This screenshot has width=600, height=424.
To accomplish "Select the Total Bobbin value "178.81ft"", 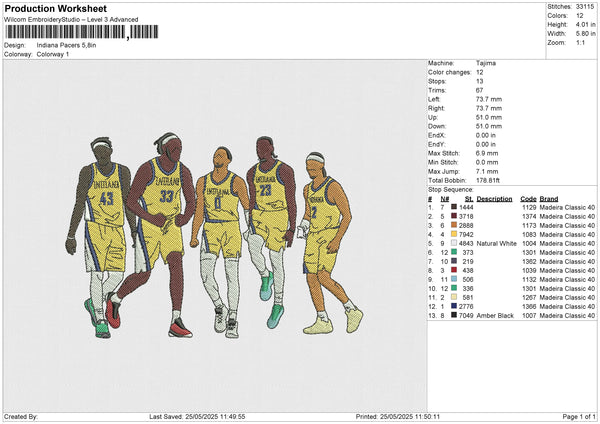I will [x=488, y=180].
